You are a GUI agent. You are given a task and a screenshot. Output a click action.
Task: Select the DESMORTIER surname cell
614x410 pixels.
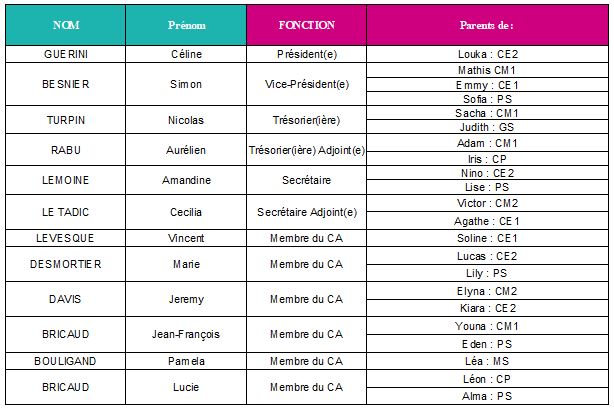tap(66, 264)
